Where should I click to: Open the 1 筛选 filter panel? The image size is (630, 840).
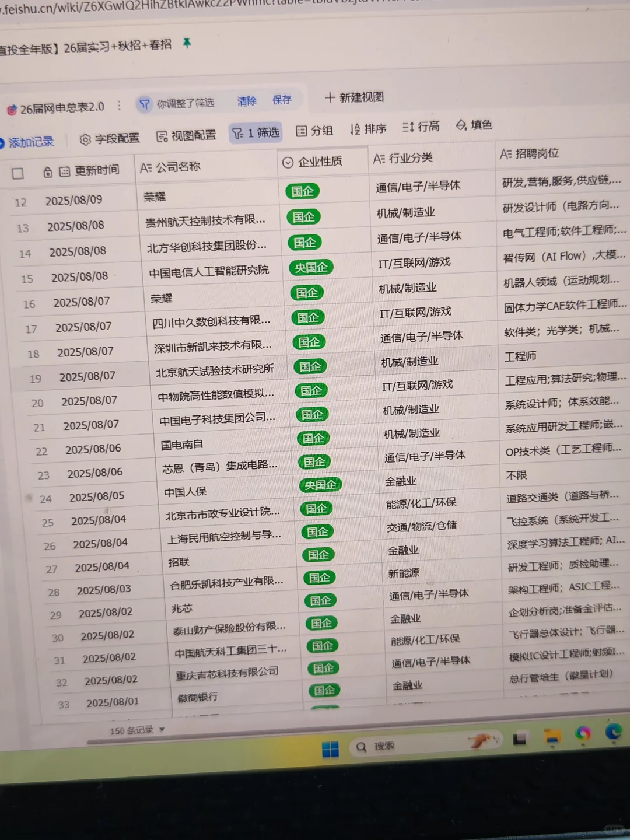coord(256,133)
